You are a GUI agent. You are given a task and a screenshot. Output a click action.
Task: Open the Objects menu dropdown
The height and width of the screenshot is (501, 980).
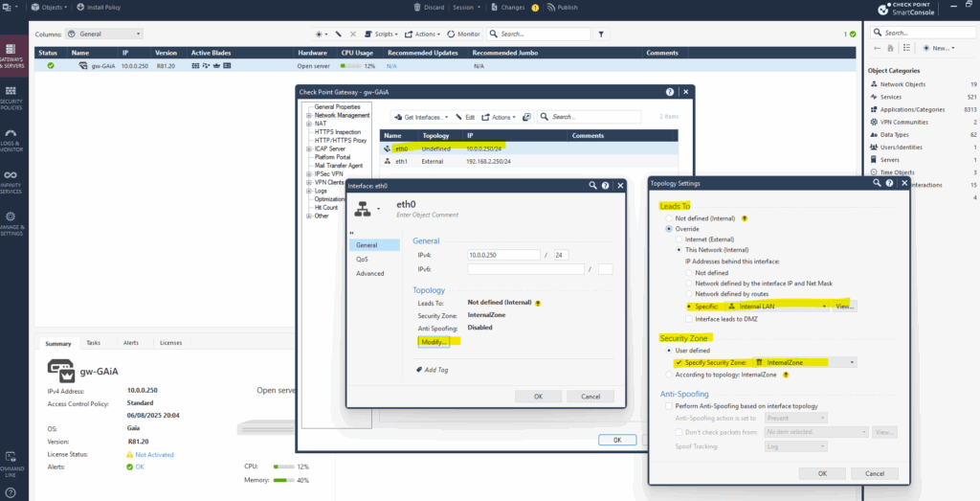(x=50, y=8)
